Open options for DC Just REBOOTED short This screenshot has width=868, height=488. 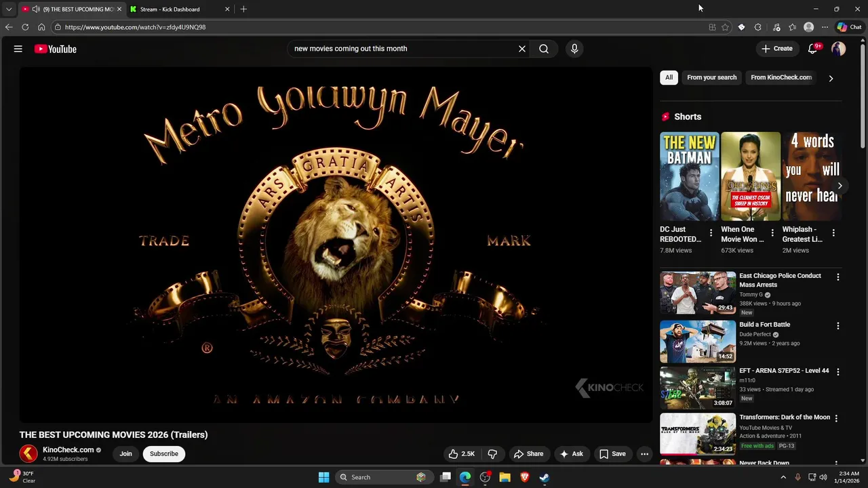(711, 233)
